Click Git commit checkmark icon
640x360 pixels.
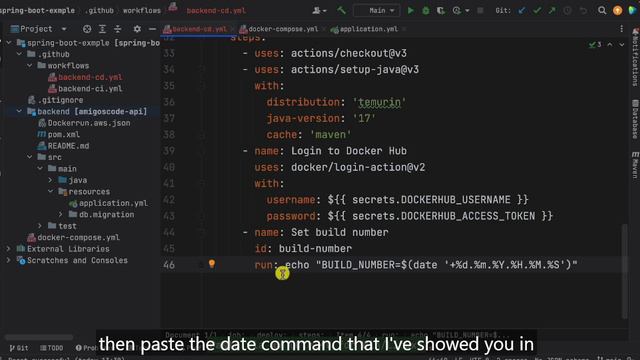click(x=537, y=11)
